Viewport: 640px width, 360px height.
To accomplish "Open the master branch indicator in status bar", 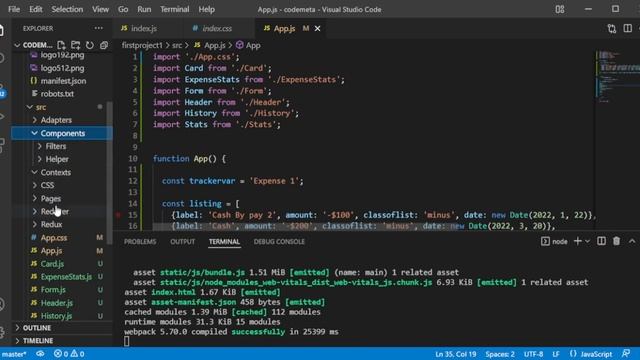I will 14,354.
